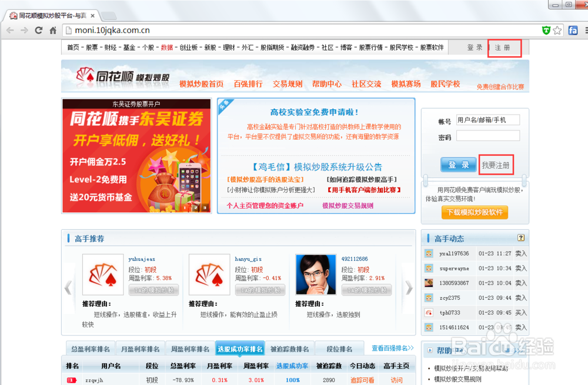Open a new browser tab

(x=109, y=16)
